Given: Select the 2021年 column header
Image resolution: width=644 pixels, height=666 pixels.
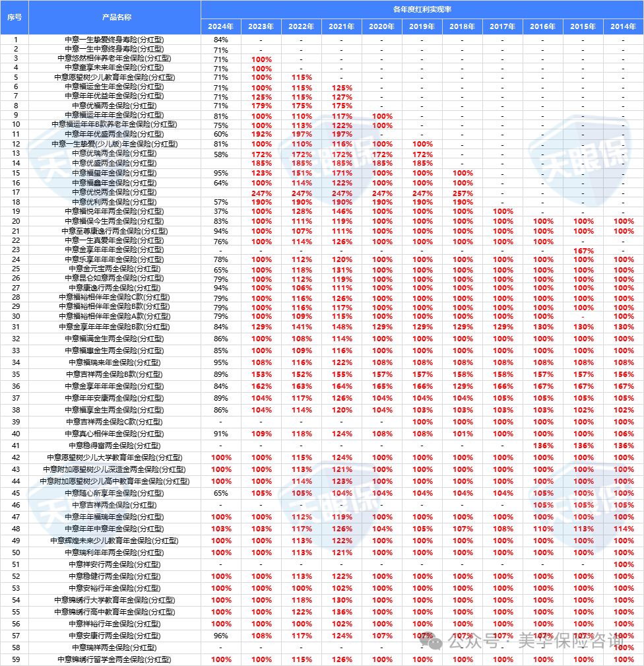Looking at the screenshot, I should click(341, 27).
